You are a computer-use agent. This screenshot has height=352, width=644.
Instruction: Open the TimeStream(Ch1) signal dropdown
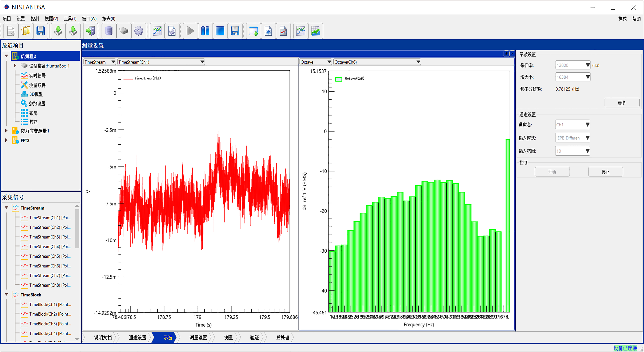[202, 62]
